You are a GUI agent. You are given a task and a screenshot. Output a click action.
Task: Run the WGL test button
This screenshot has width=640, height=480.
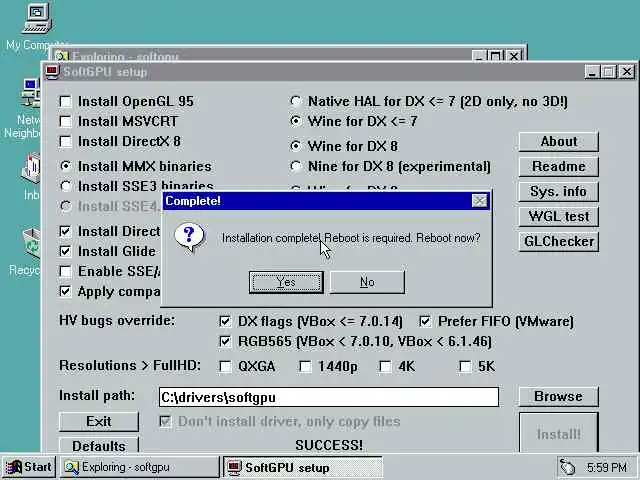(558, 216)
